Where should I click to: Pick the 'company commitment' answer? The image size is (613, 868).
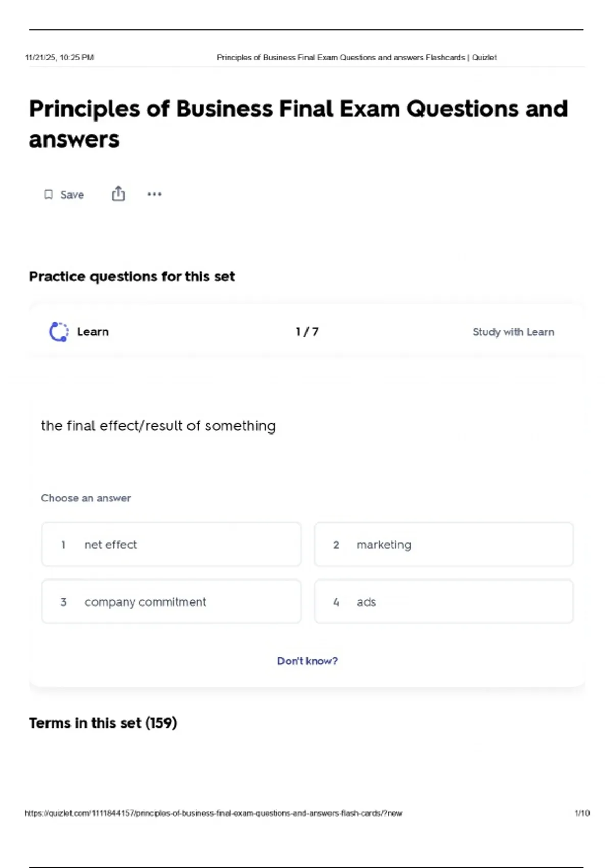click(171, 601)
